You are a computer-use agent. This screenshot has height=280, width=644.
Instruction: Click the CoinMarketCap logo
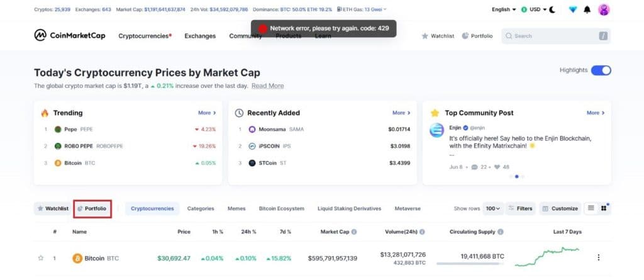[69, 35]
